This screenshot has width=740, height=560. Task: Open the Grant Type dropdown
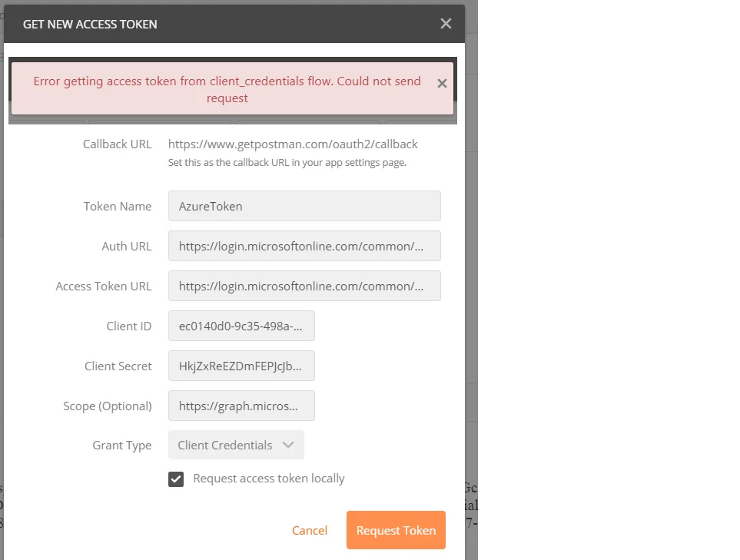click(x=235, y=445)
